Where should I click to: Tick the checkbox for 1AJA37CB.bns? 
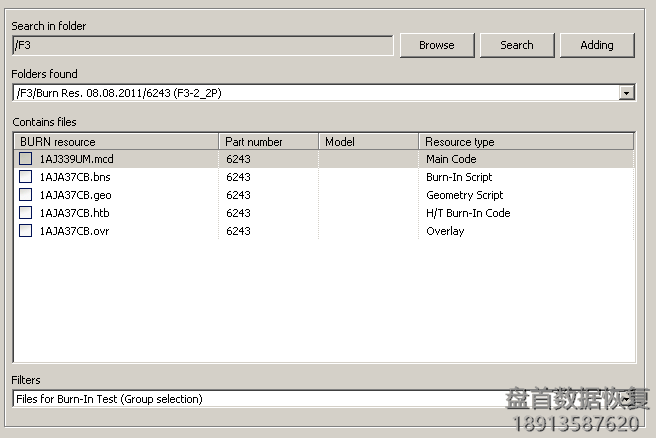pyautogui.click(x=26, y=177)
